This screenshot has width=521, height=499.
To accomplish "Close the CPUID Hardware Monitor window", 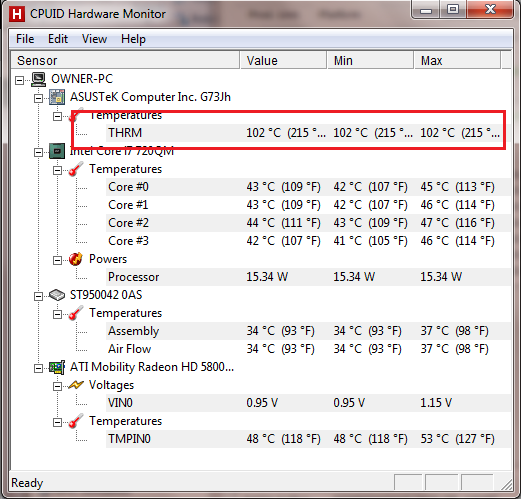I will click(x=490, y=10).
